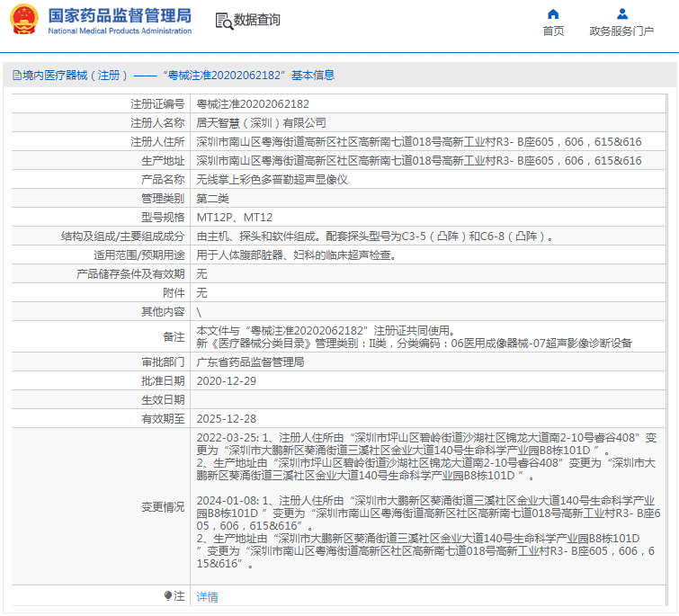Image resolution: width=679 pixels, height=616 pixels.
Task: Click the 数据查询 text link
Action: point(257,20)
